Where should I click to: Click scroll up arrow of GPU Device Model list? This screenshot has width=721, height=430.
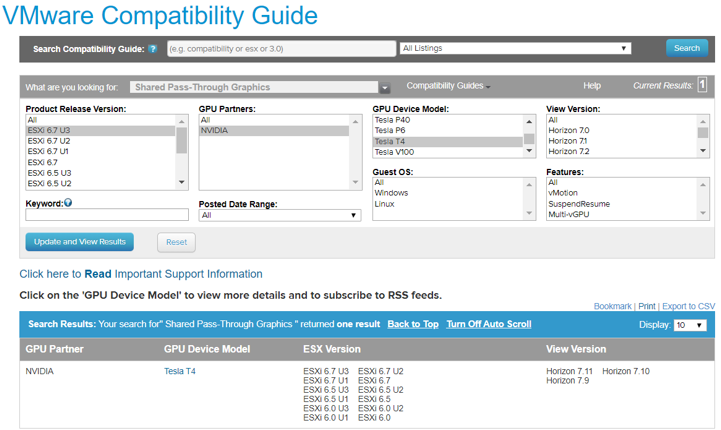pos(529,121)
